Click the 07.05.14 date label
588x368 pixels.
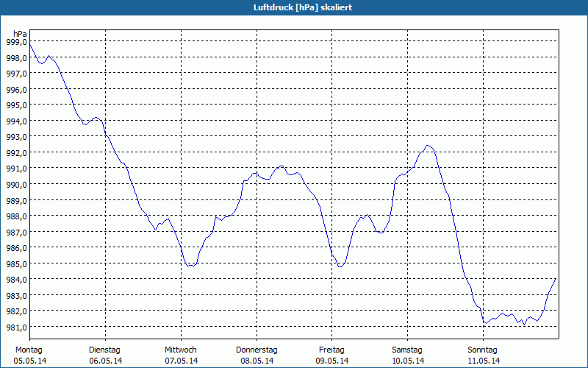(x=182, y=361)
